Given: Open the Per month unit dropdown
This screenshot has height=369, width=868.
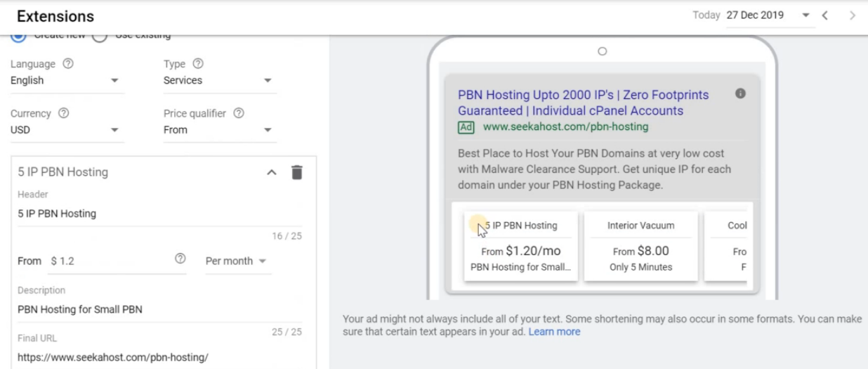Looking at the screenshot, I should (x=236, y=261).
